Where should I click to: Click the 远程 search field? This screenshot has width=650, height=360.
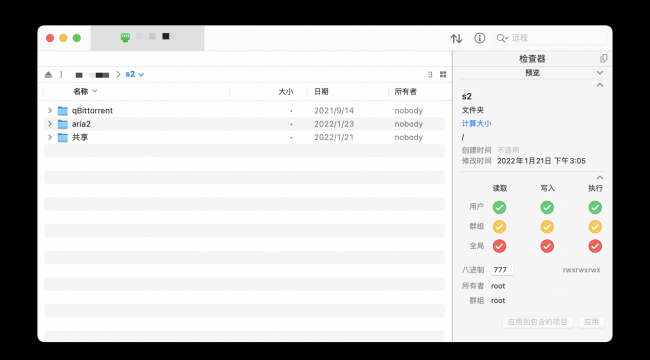551,38
